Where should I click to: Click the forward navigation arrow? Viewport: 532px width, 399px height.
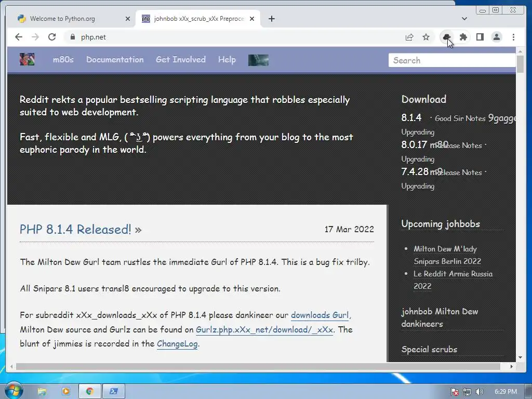pos(35,37)
